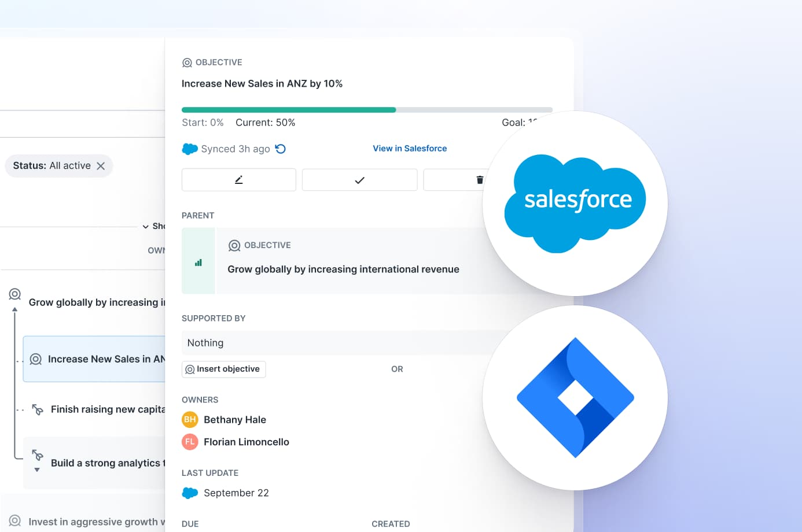Trigger a re-sync with the refresh icon

281,149
